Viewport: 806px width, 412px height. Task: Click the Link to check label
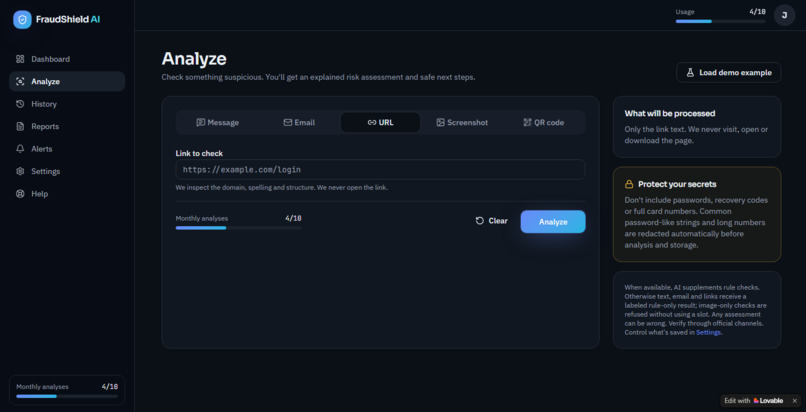tap(199, 153)
